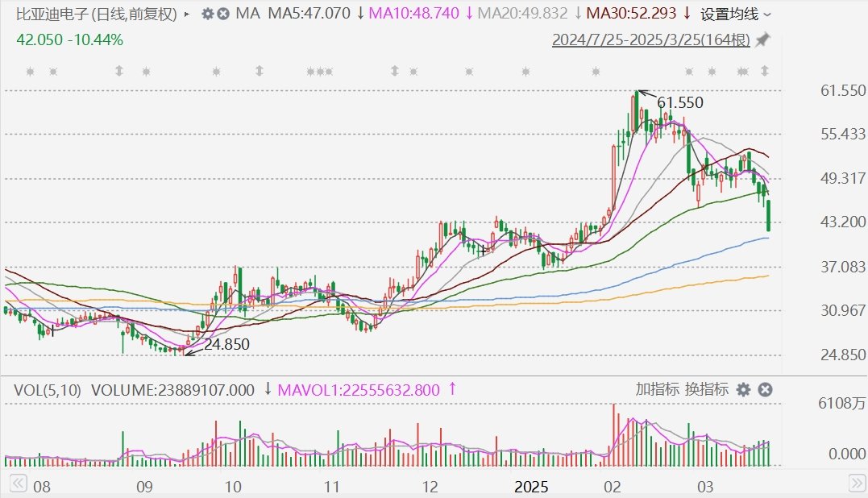Click the left double-arrow timeline scroll button
Screen dimensions: 868x498
coord(18,483)
